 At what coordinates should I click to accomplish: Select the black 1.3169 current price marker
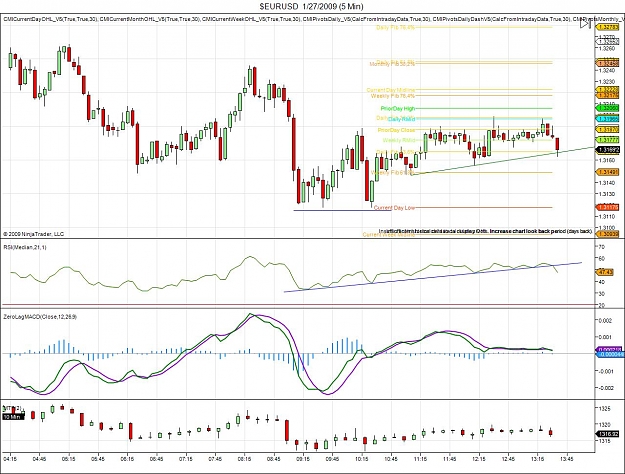[607, 150]
